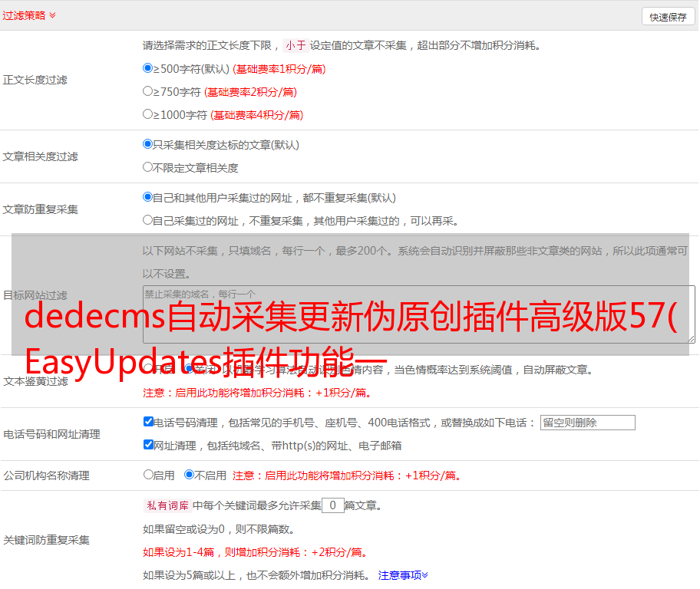This screenshot has width=700, height=589.
Task: Click the 基础费率1积分/篇 red text
Action: [x=279, y=69]
